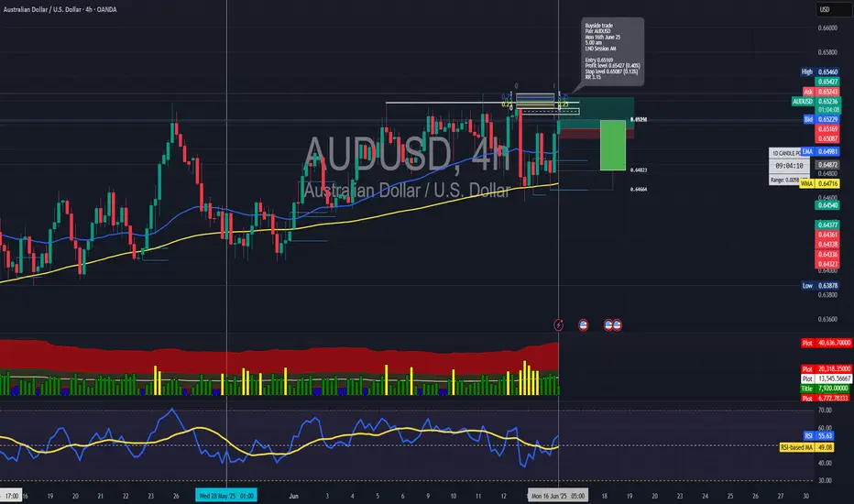Click the green long position target zone
This screenshot has width=854, height=504.
tap(597, 113)
